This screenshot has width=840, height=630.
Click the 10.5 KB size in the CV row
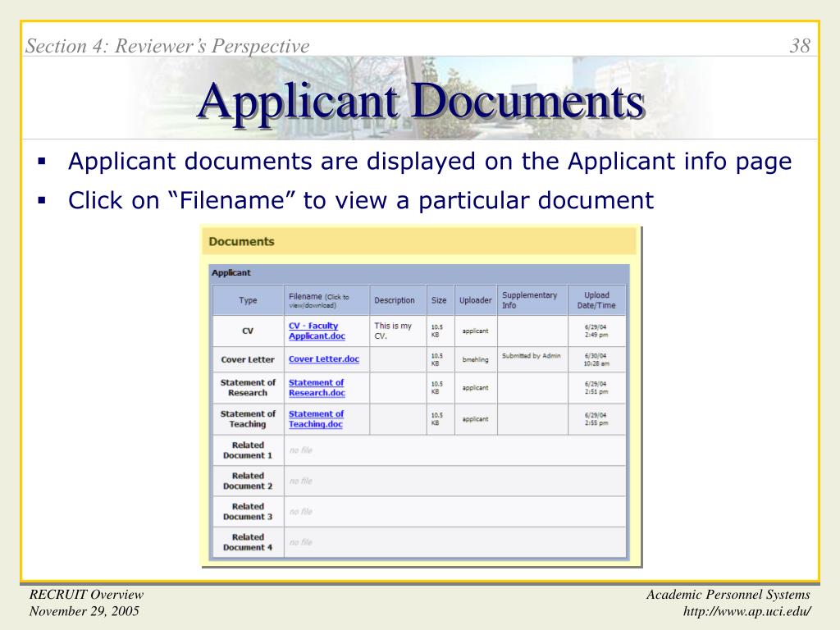tap(437, 331)
